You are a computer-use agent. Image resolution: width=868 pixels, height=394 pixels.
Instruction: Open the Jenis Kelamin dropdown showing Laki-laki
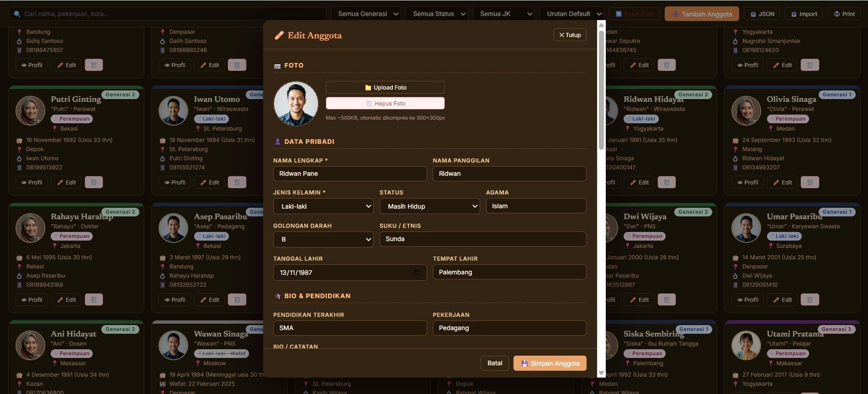(323, 206)
